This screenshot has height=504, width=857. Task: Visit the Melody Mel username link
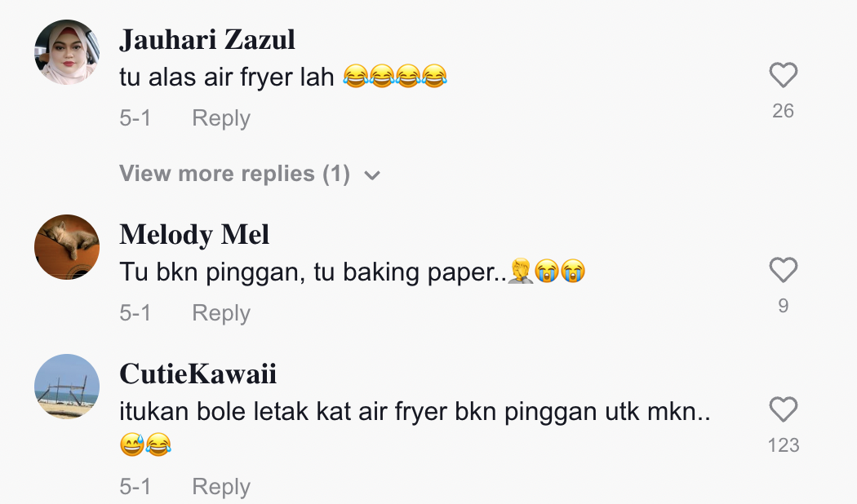click(x=194, y=235)
